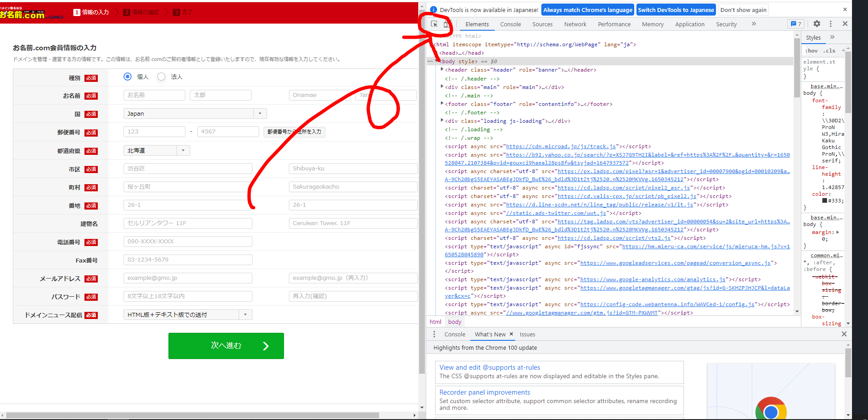Open the Issues drawer tab

click(x=527, y=334)
